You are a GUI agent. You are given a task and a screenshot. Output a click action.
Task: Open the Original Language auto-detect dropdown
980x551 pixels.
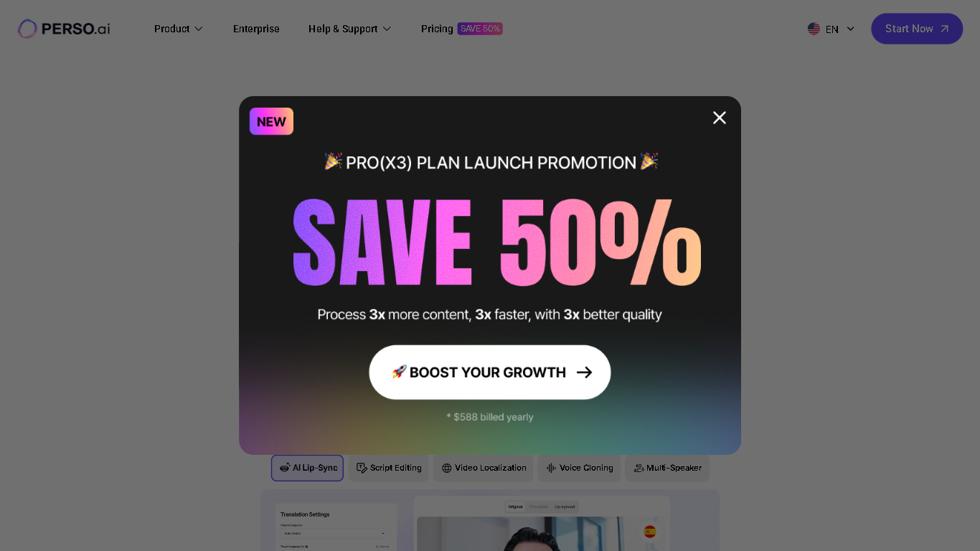coord(334,533)
